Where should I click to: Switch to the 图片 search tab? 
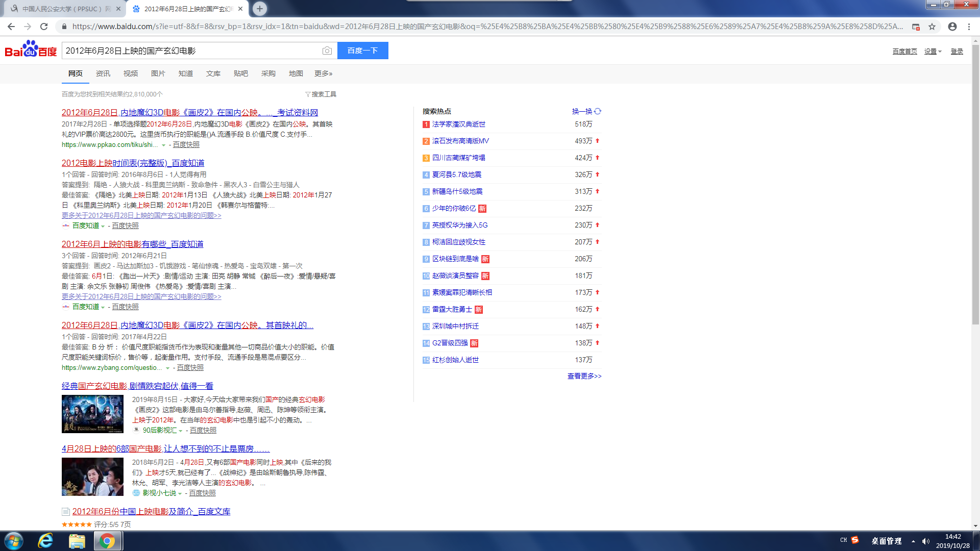click(158, 73)
